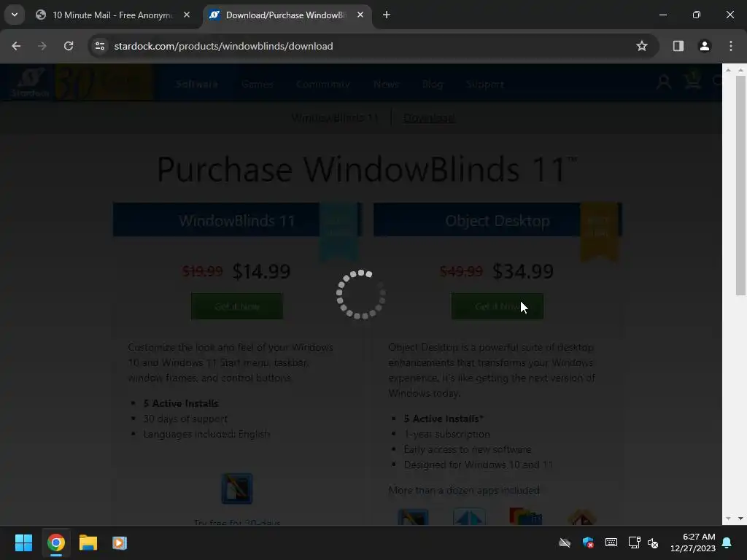Click the first included app icon under Object Desktop
The width and height of the screenshot is (747, 560).
click(413, 517)
